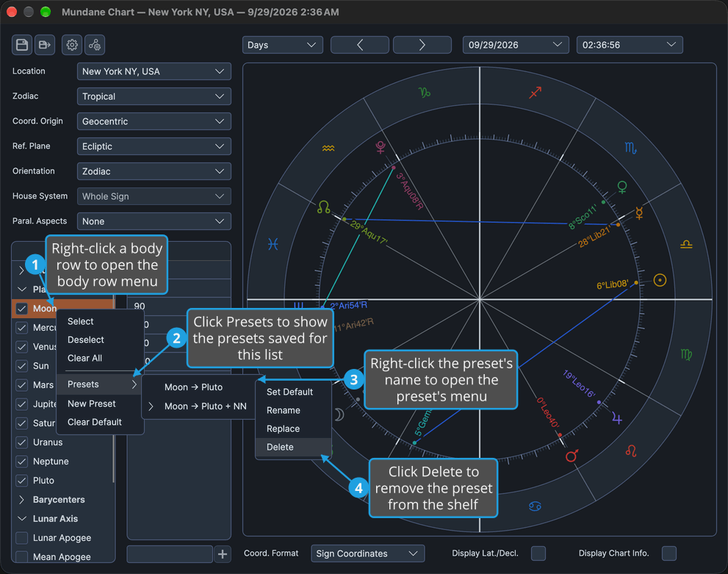Image resolution: width=728 pixels, height=574 pixels.
Task: Click the Jupiter glyph on chart
Action: [x=616, y=418]
